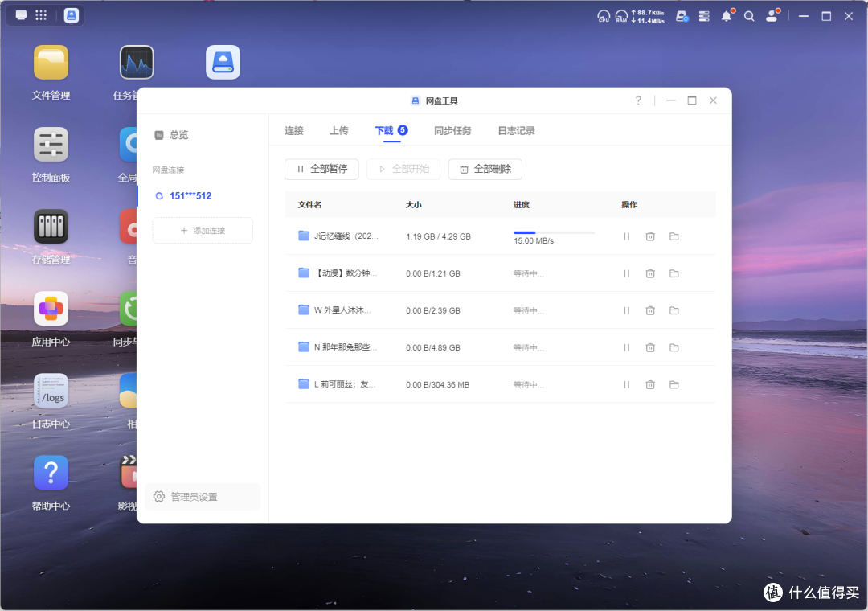Click the 全部开始 button

click(403, 169)
